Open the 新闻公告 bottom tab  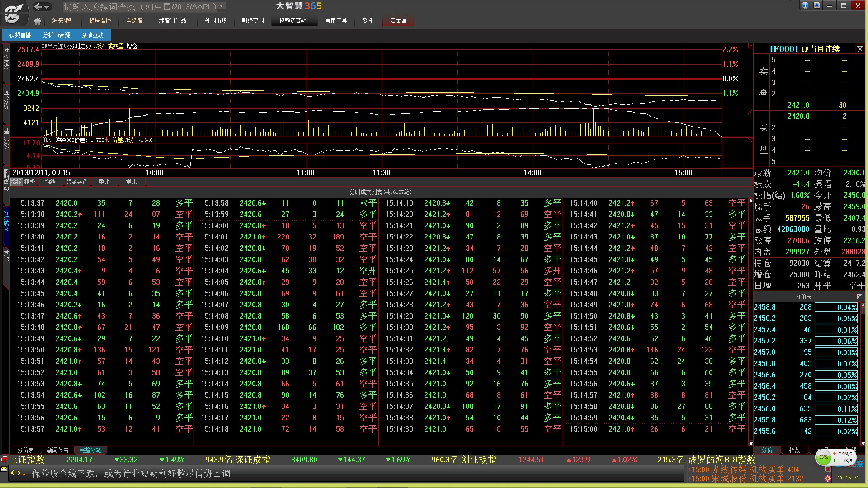click(x=58, y=450)
